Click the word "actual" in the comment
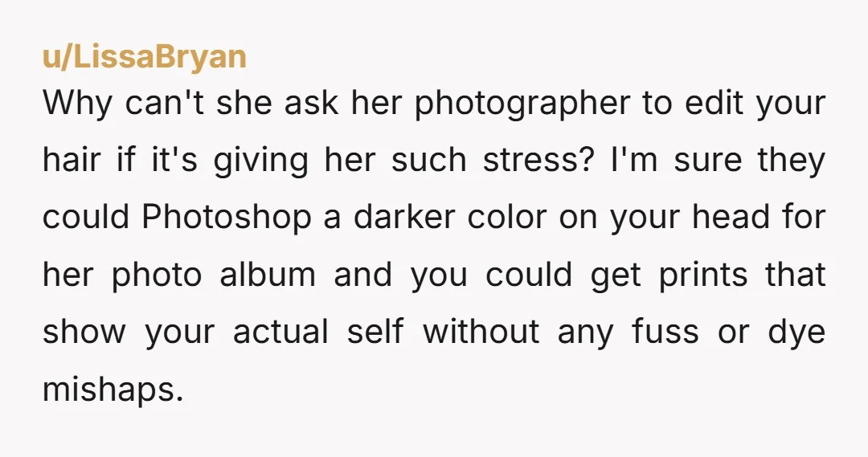 click(x=280, y=332)
